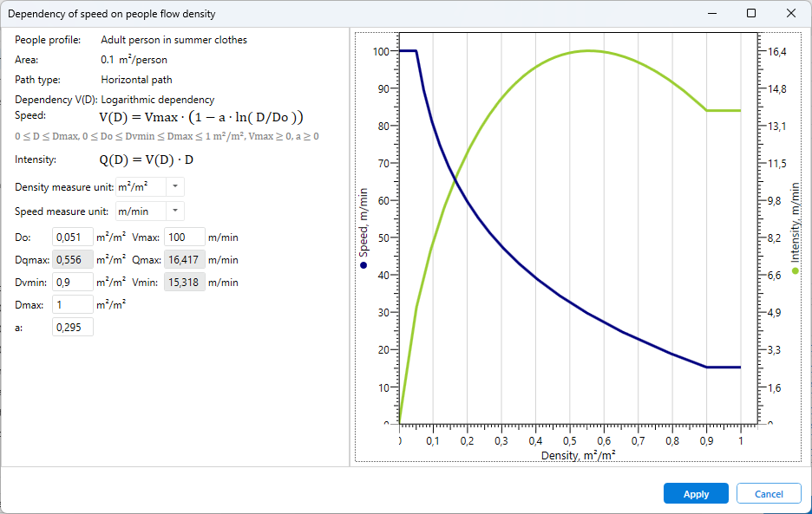Minimize the dependency dialog window

point(711,13)
